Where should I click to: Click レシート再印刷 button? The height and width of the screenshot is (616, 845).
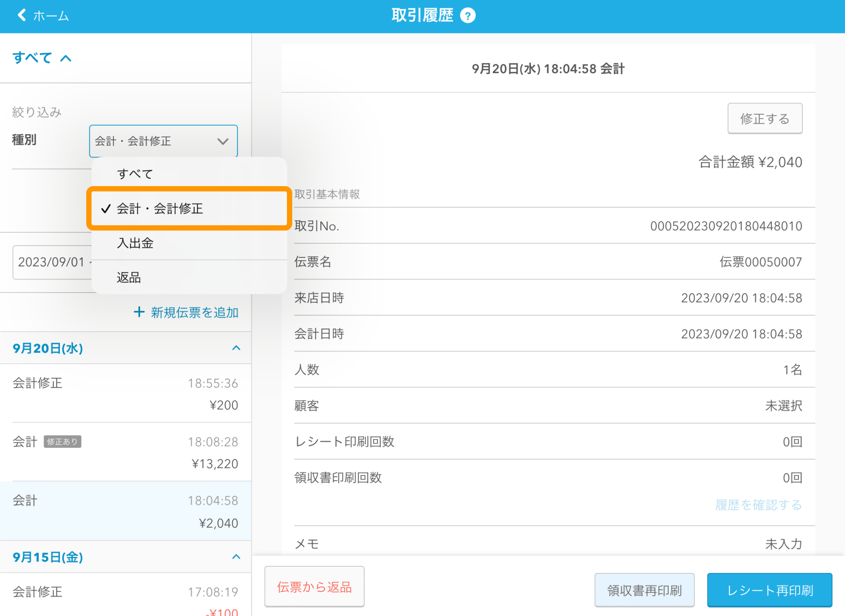coord(769,590)
